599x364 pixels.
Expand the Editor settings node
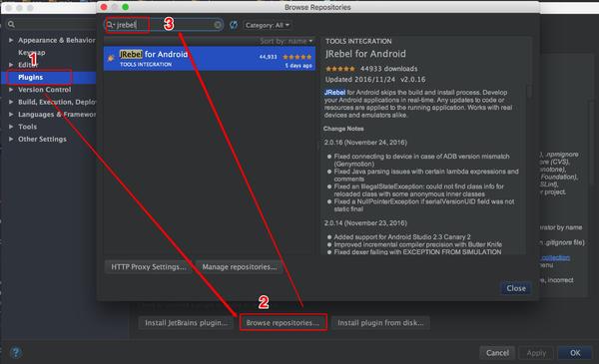coord(11,65)
